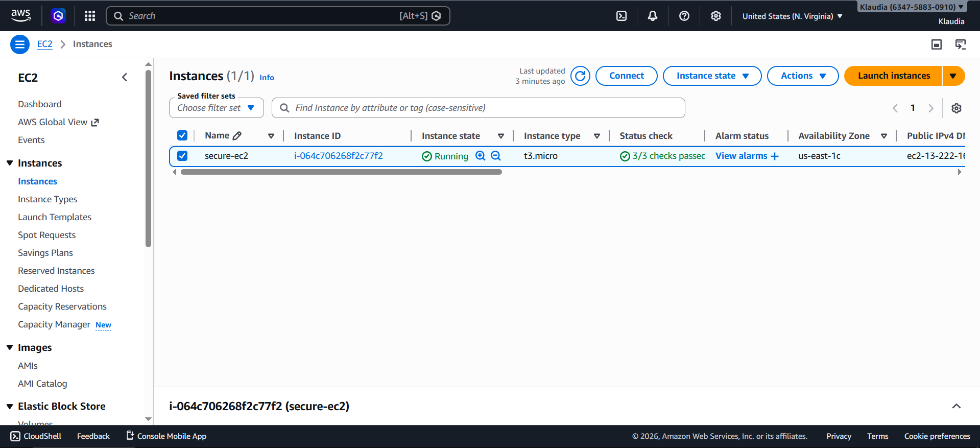The image size is (980, 448).
Task: Open Launch instances split-button arrow
Action: click(x=953, y=76)
